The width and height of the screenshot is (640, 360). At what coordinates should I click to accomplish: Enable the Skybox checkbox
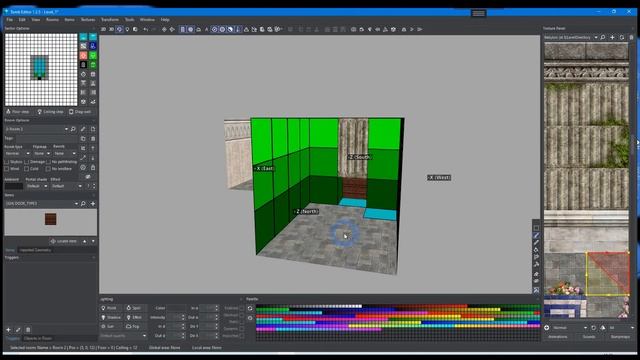[7, 162]
